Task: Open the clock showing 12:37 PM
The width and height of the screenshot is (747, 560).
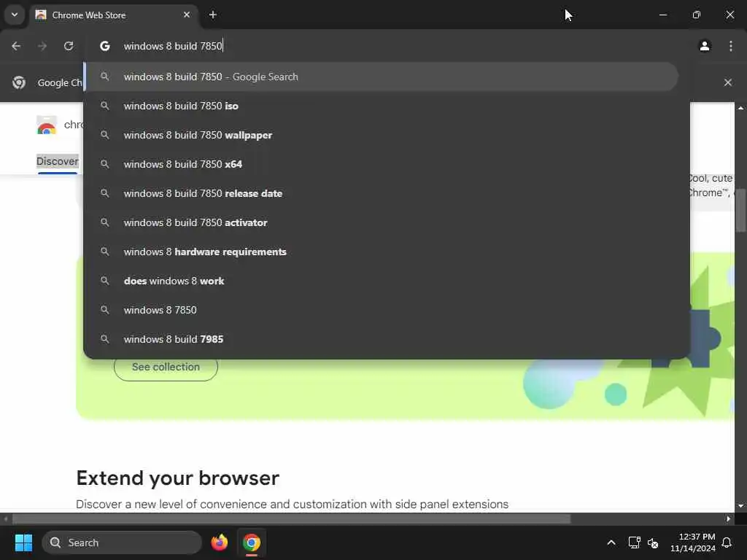Action: 693,542
